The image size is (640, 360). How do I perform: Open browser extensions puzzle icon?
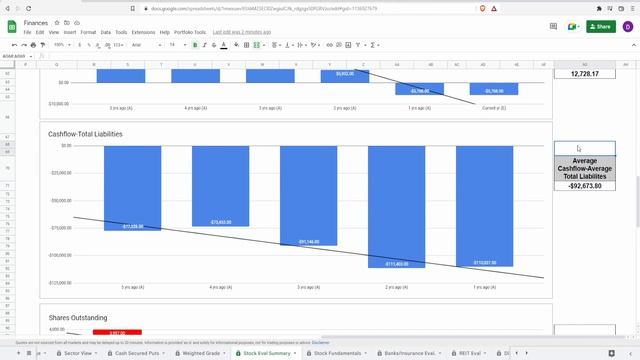pos(599,8)
